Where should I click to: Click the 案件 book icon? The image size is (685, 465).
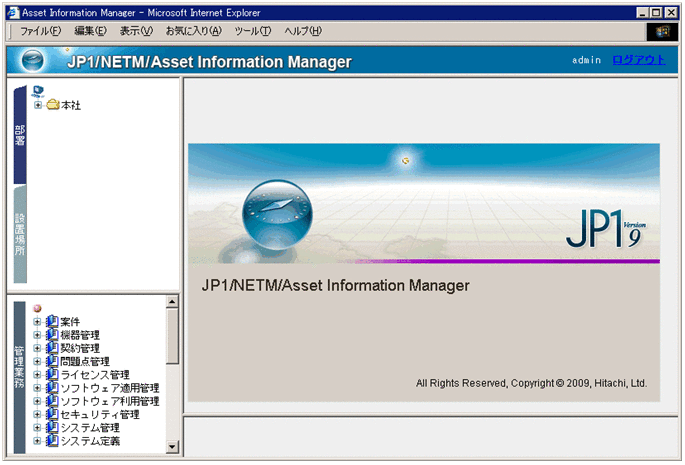click(x=52, y=321)
